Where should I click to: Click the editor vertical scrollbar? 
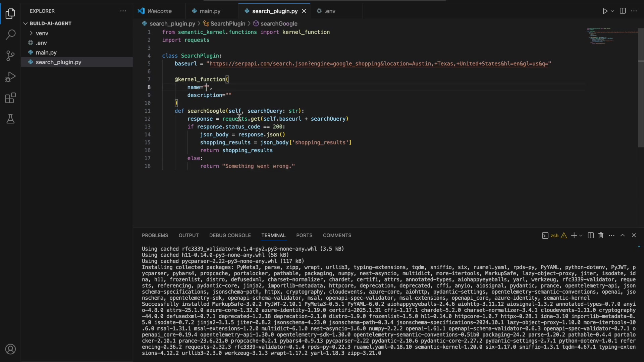641,88
